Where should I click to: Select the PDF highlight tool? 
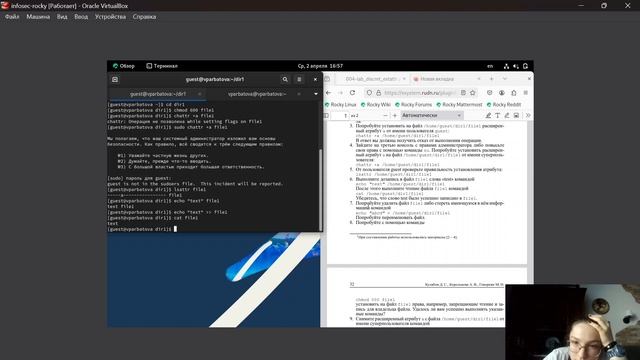pyautogui.click(x=488, y=116)
